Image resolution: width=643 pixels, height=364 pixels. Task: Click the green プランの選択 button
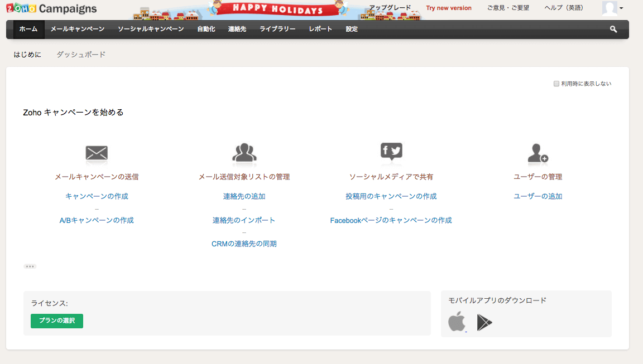pos(57,321)
